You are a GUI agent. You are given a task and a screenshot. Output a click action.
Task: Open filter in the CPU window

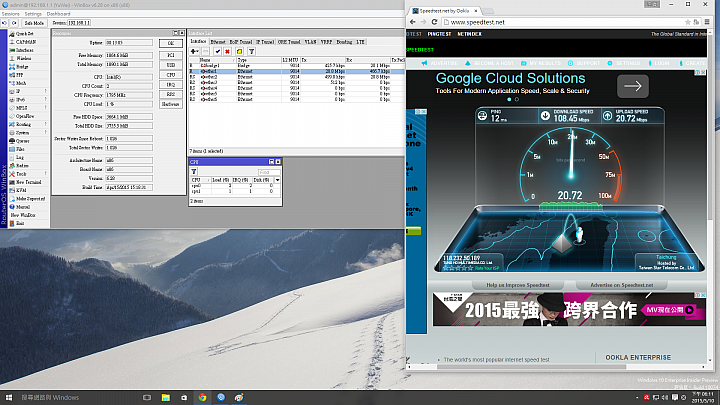(x=194, y=172)
